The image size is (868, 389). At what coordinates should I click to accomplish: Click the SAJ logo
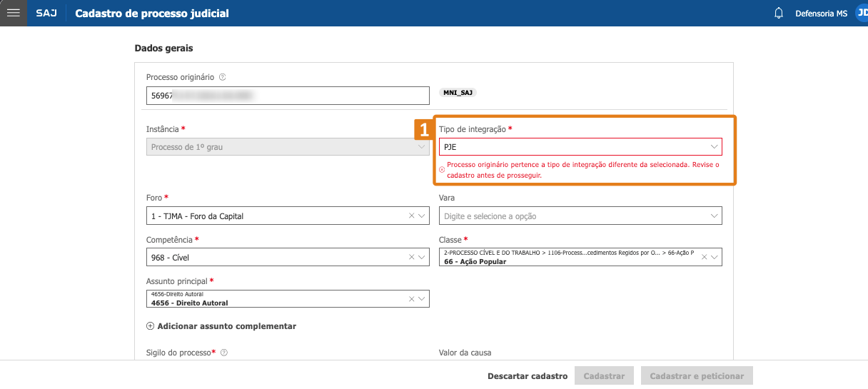pos(46,14)
